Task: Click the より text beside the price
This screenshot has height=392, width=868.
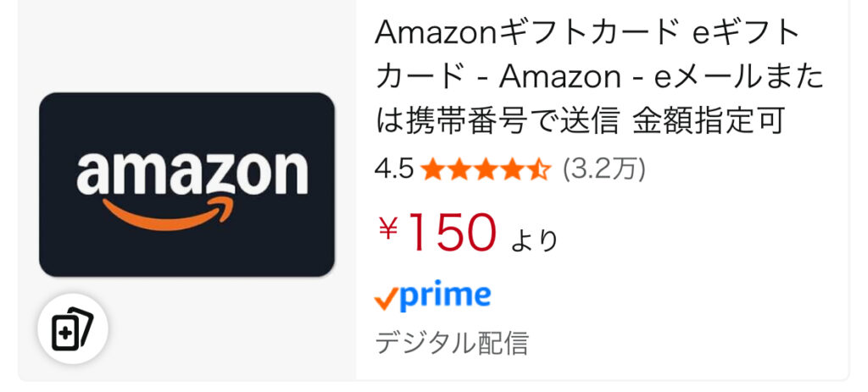Action: coord(534,240)
